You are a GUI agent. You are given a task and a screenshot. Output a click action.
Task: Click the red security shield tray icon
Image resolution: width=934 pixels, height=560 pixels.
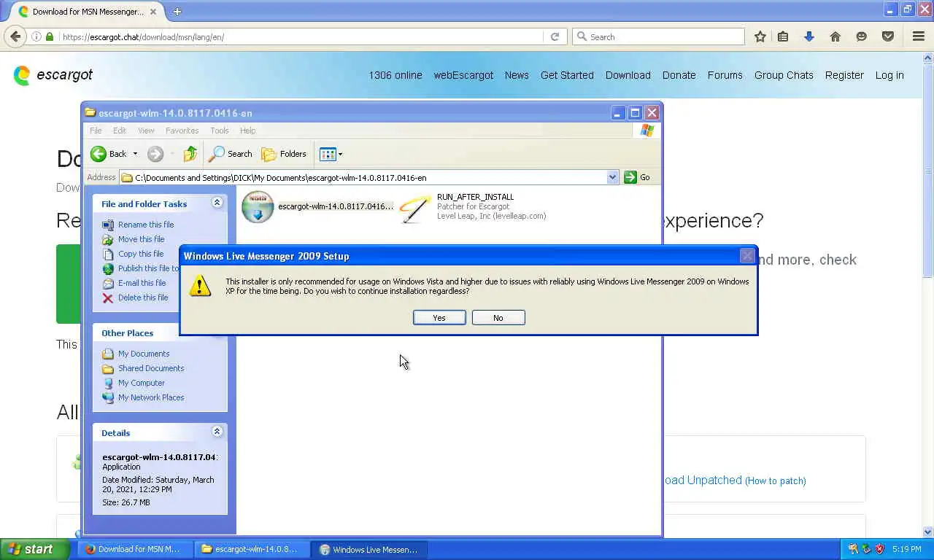tap(880, 549)
